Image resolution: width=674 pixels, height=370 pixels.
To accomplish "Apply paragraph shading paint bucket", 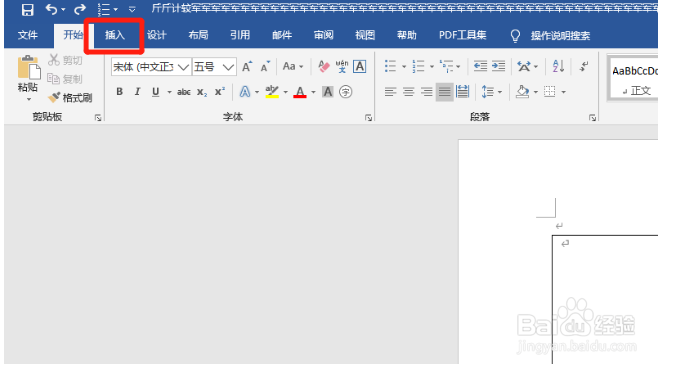I will point(522,92).
